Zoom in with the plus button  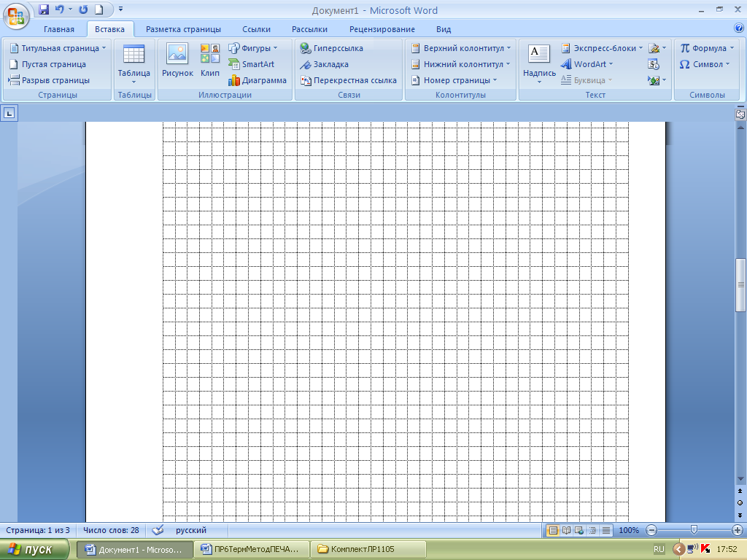point(737,530)
